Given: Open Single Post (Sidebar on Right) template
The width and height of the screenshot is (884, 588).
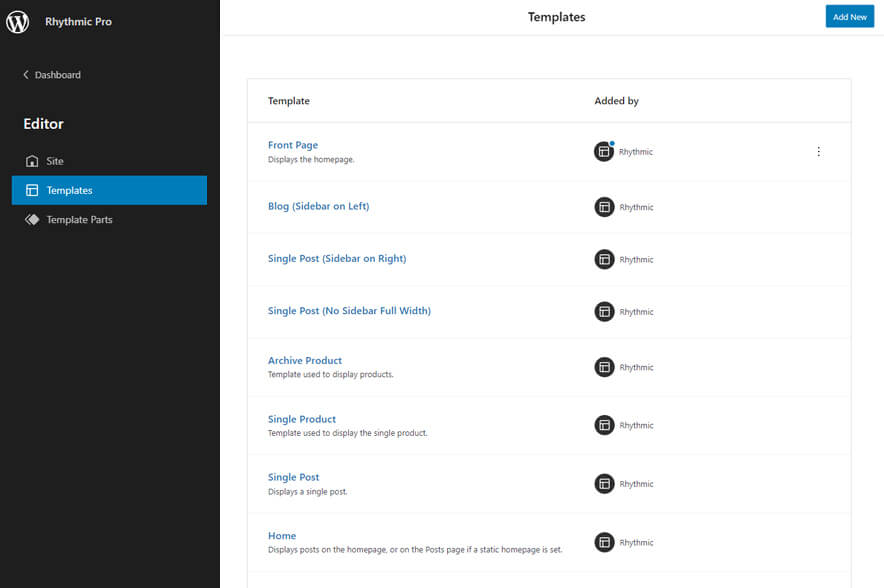Looking at the screenshot, I should coord(337,258).
